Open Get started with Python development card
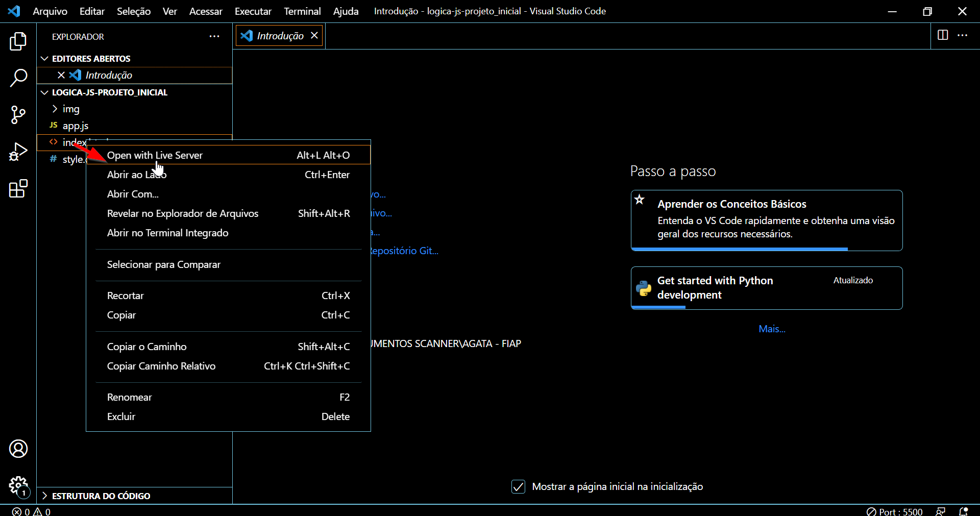 (x=767, y=288)
